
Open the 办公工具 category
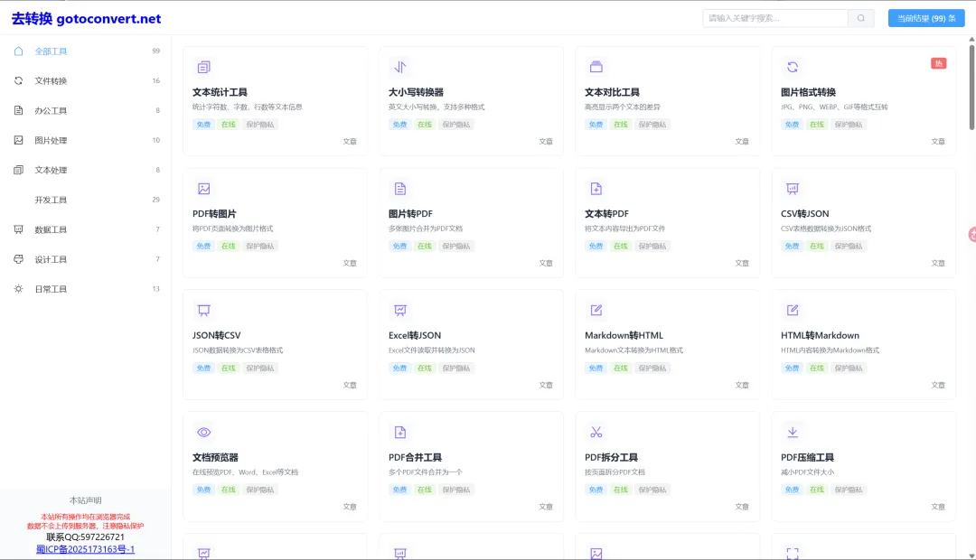(x=86, y=110)
